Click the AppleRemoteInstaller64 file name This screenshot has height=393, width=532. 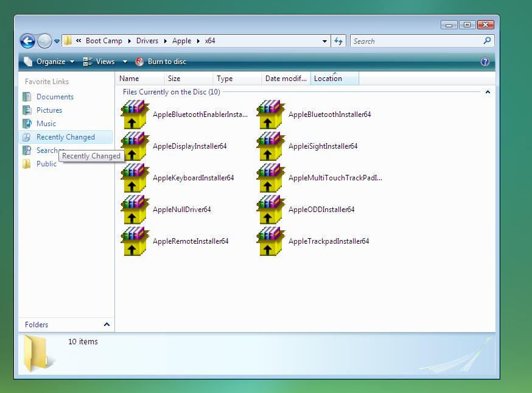click(x=191, y=241)
